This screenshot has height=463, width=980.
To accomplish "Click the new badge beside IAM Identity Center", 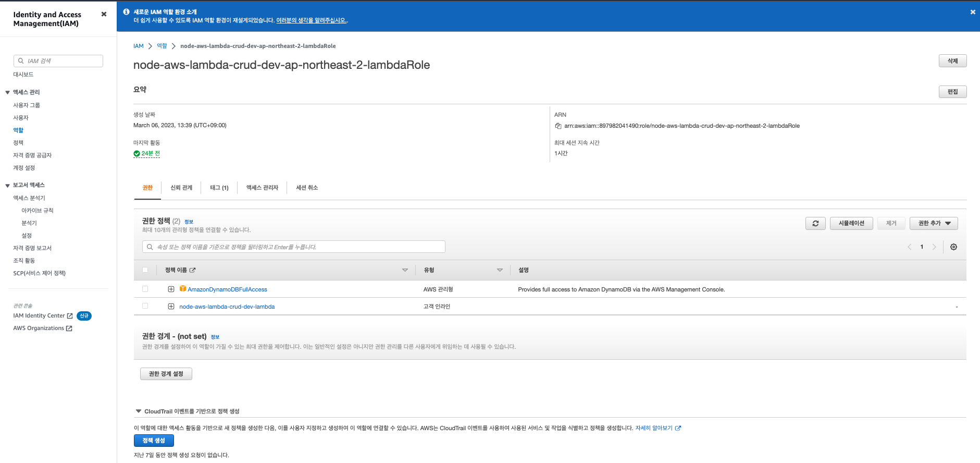I will tap(84, 316).
